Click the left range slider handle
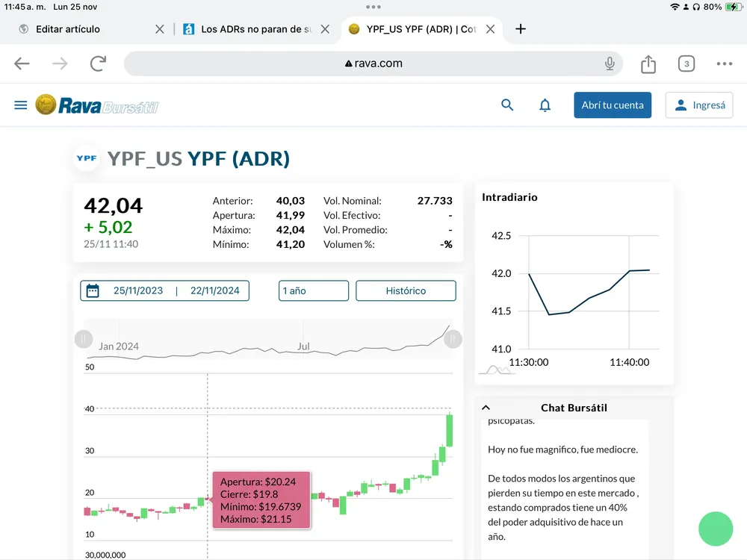The image size is (747, 560). pos(83,339)
